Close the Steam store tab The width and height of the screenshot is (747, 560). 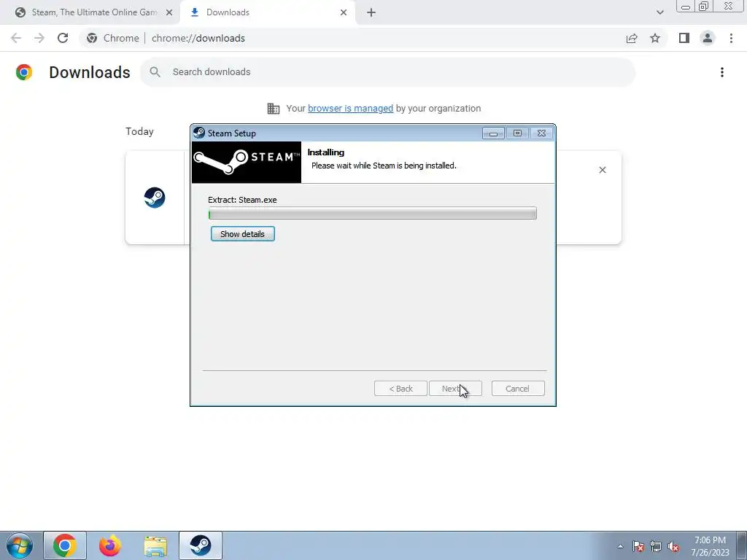pyautogui.click(x=169, y=12)
